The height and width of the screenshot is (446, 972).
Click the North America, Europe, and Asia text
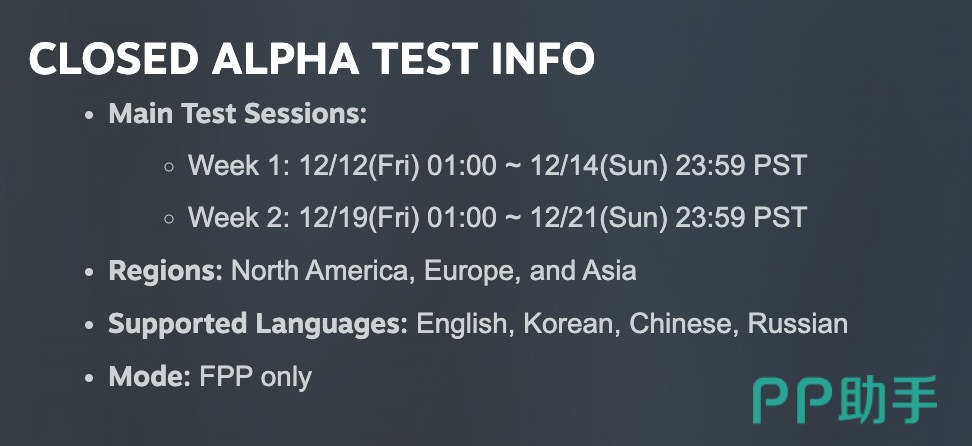434,271
